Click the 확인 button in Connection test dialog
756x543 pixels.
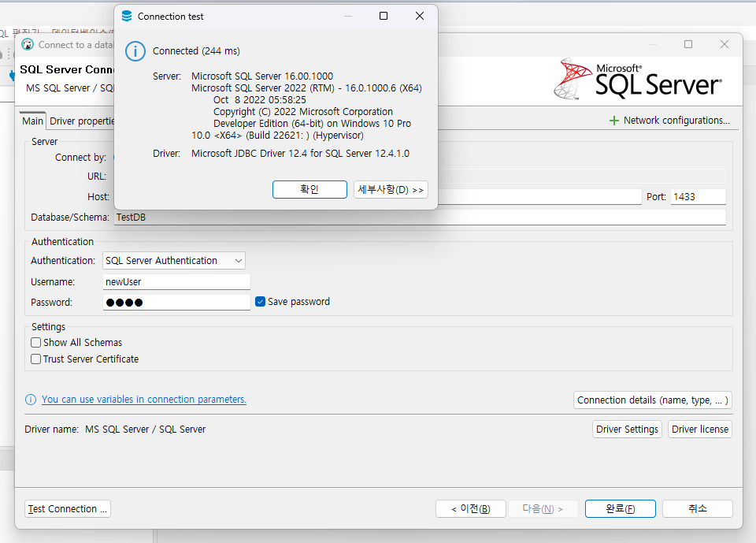coord(309,190)
